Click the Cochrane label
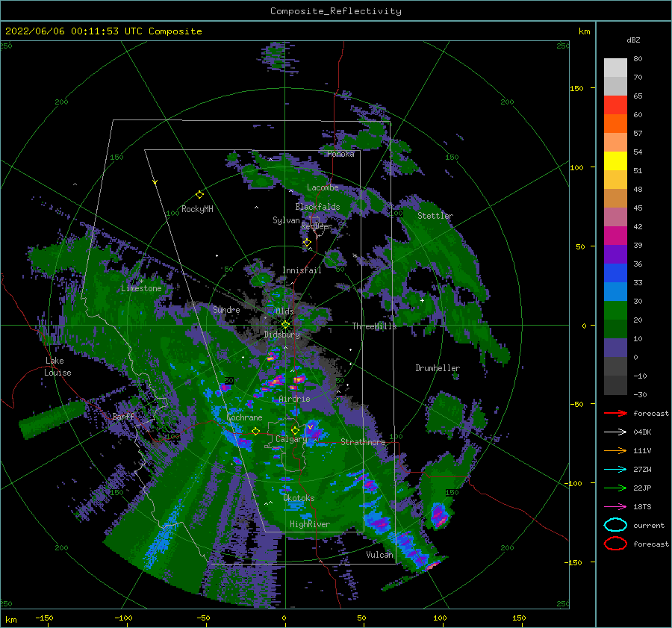672x628 pixels. (244, 417)
